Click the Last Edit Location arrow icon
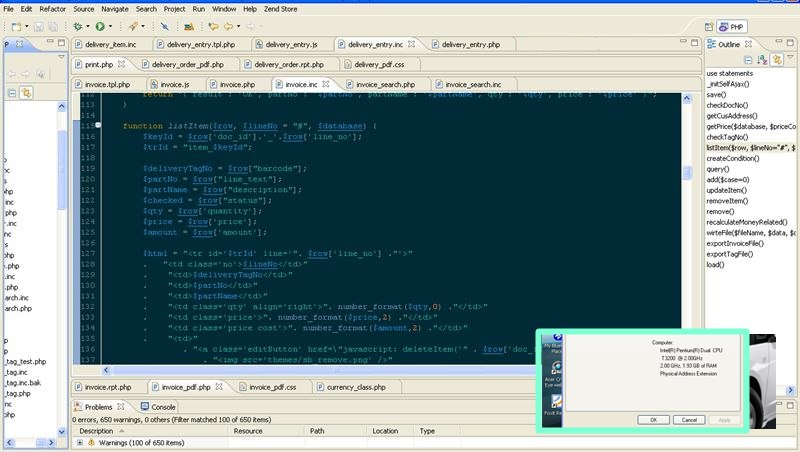800x452 pixels. 213,27
